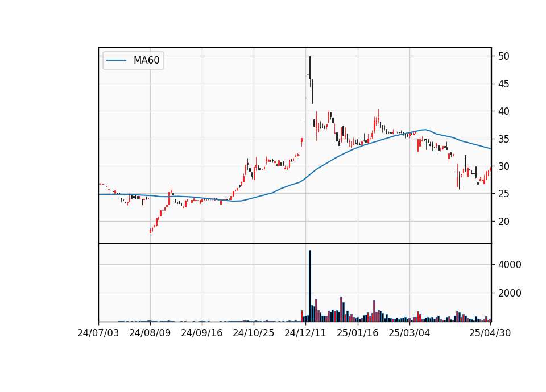Click the 24/07/03 date label

[x=98, y=333]
